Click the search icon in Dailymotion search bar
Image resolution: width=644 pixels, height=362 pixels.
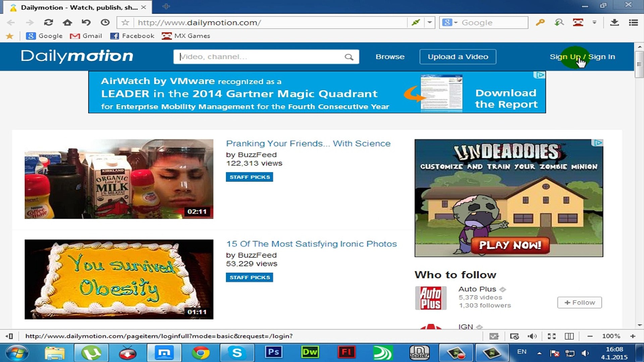point(350,57)
